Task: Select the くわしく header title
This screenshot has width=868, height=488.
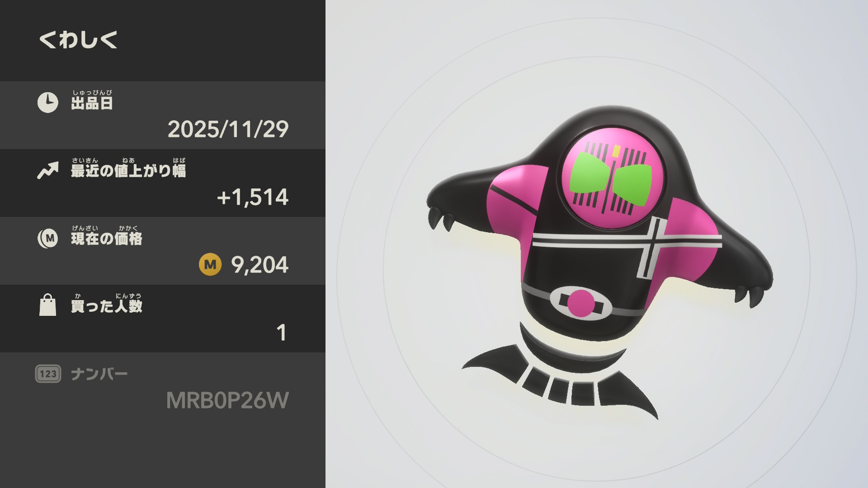Action: [x=78, y=40]
